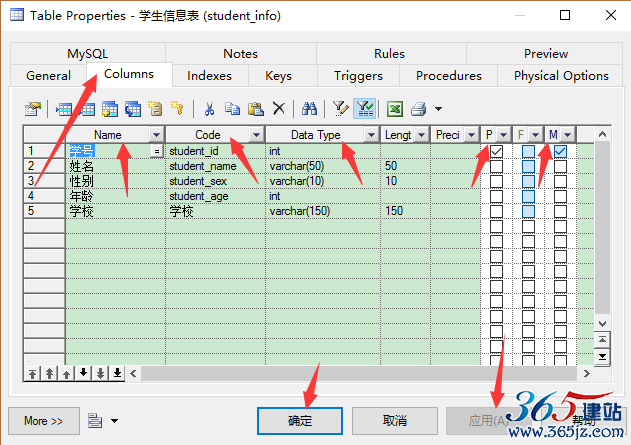Export the list to Excel icon
The height and width of the screenshot is (445, 631).
pyautogui.click(x=395, y=109)
